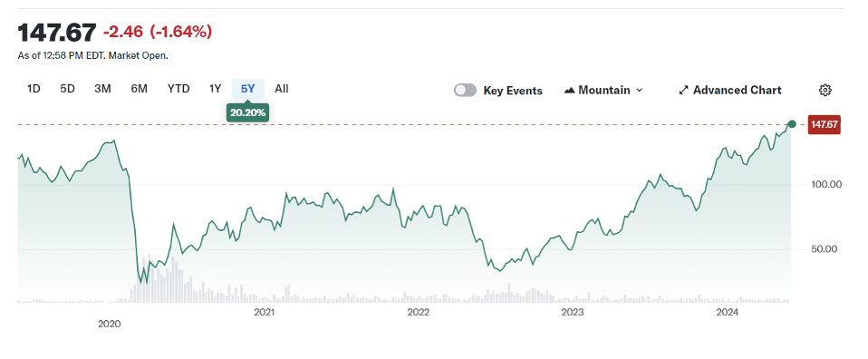Viewport: 868px width, 359px height.
Task: Open chart settings gear icon
Action: (825, 91)
